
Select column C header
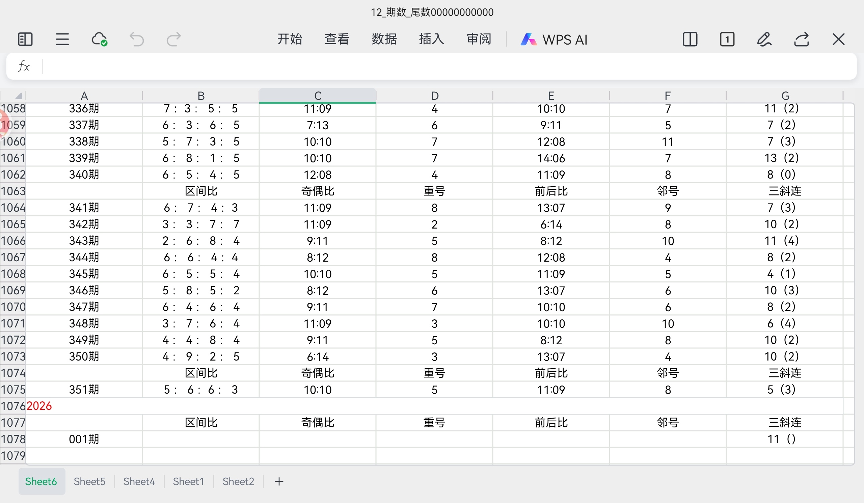pyautogui.click(x=318, y=96)
